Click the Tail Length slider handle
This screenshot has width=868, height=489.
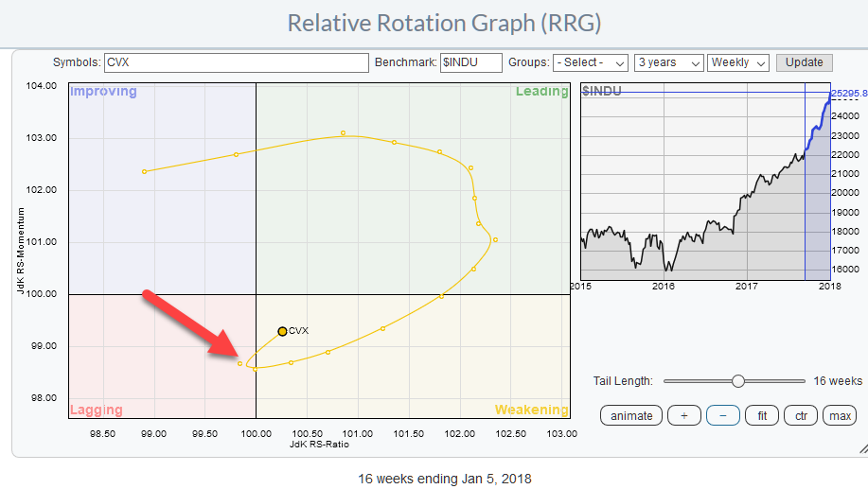tap(737, 381)
